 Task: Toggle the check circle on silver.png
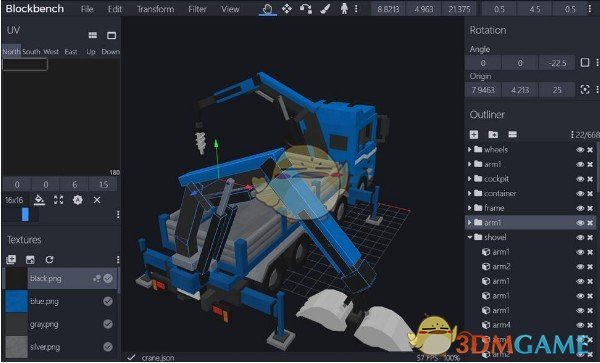(x=108, y=347)
